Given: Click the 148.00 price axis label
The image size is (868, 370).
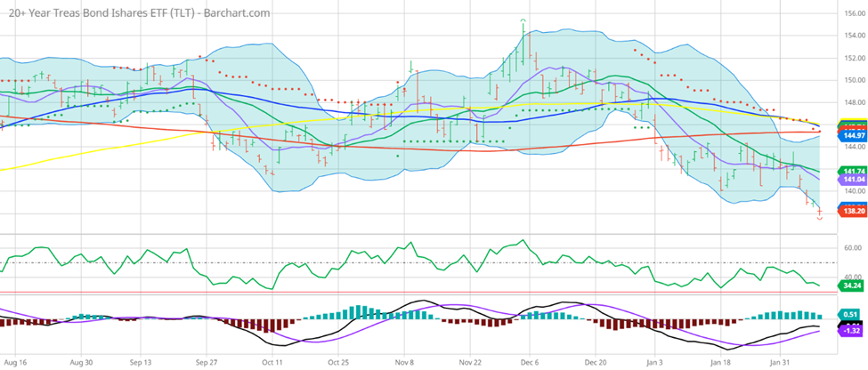Looking at the screenshot, I should pyautogui.click(x=853, y=103).
